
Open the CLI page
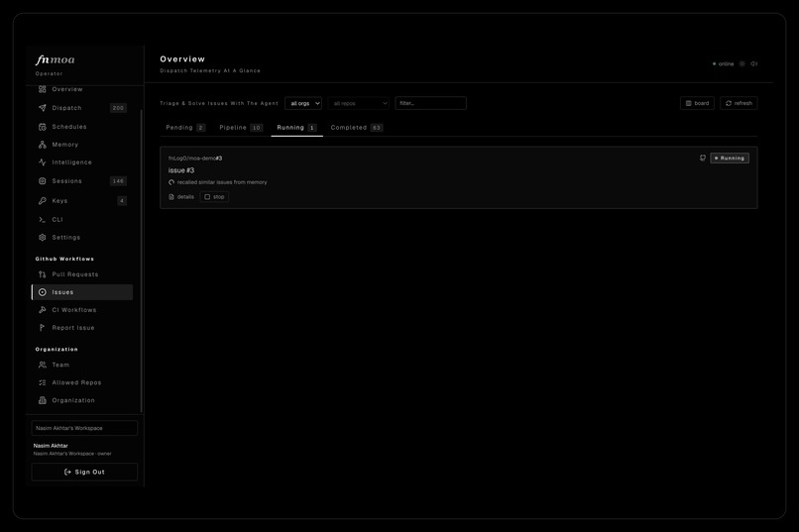click(81, 219)
